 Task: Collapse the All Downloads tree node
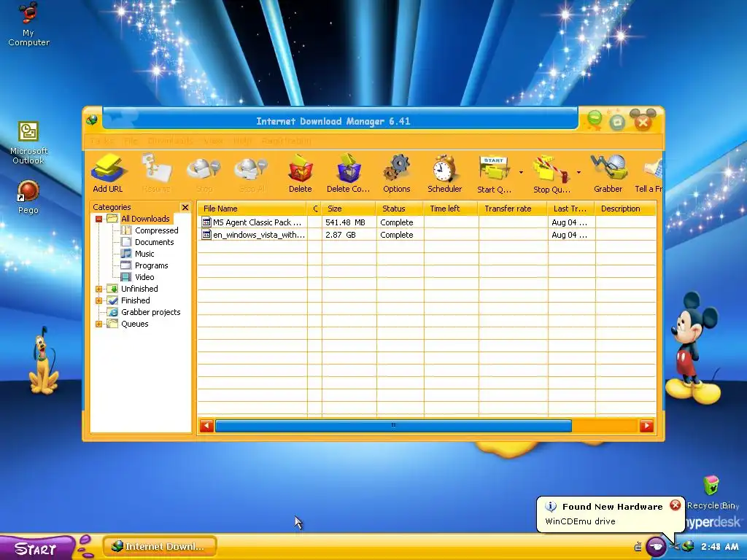tap(98, 219)
